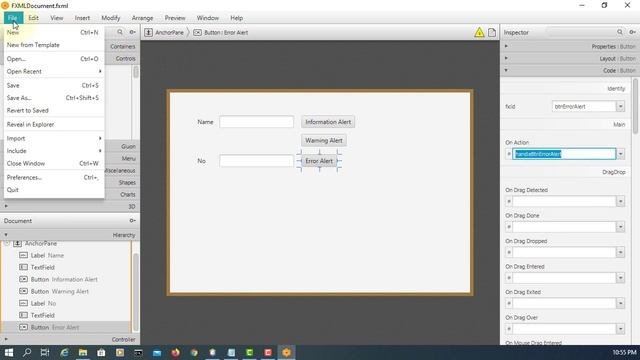The image size is (640, 360).
Task: Open the File menu
Action: pos(12,18)
